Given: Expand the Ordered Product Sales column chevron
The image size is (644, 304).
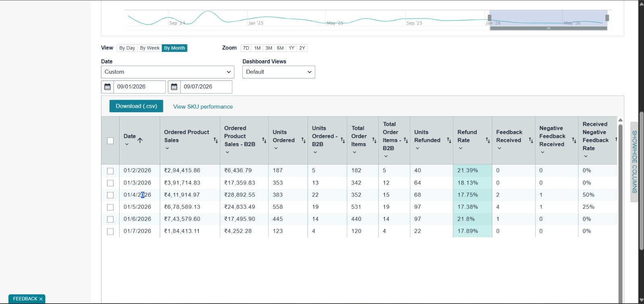Looking at the screenshot, I should pyautogui.click(x=167, y=148).
